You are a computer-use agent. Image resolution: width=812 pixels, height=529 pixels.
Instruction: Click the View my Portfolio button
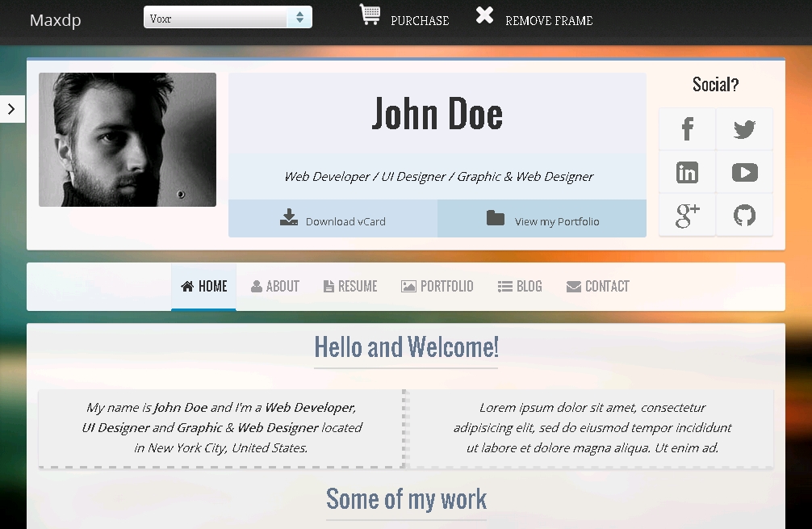(x=542, y=219)
